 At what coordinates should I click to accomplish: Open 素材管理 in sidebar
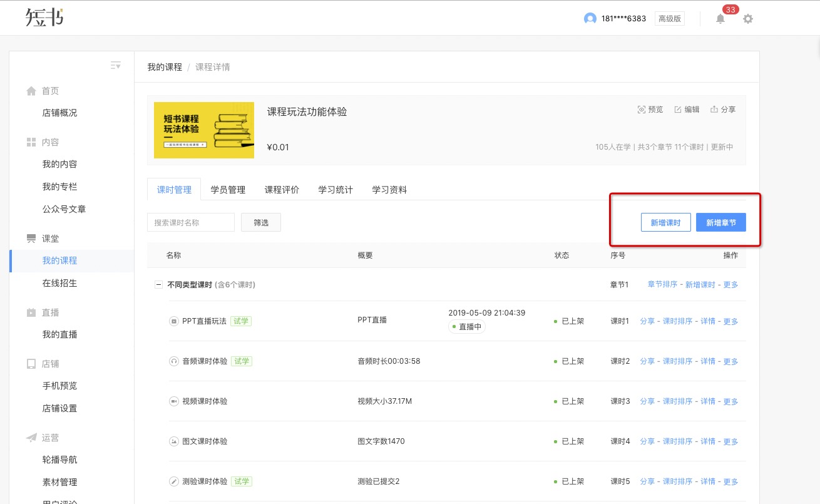click(x=59, y=482)
